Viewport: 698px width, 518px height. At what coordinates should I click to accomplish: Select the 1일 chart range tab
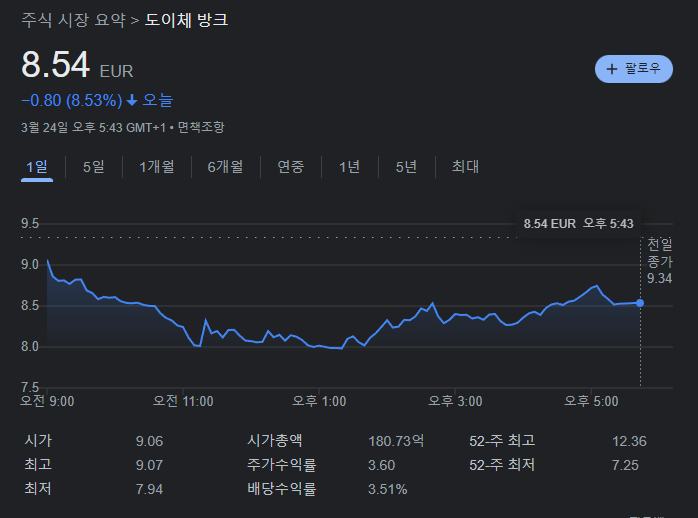click(37, 167)
